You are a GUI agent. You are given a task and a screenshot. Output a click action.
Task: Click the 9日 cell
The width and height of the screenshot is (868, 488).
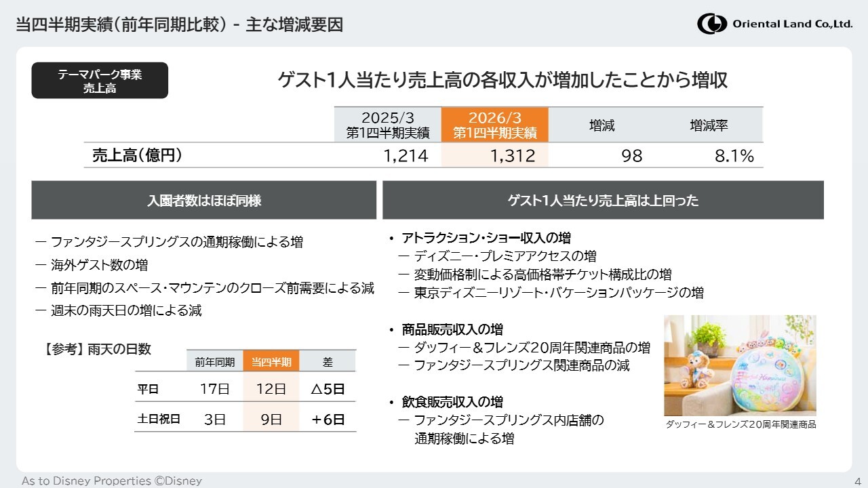tap(271, 420)
